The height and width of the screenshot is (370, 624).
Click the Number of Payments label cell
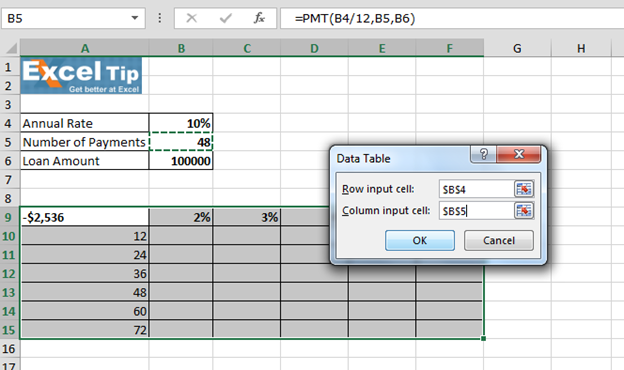85,142
